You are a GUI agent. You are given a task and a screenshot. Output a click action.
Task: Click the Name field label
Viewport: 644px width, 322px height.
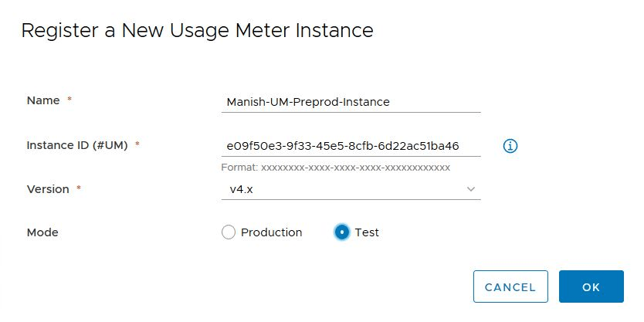(x=43, y=100)
